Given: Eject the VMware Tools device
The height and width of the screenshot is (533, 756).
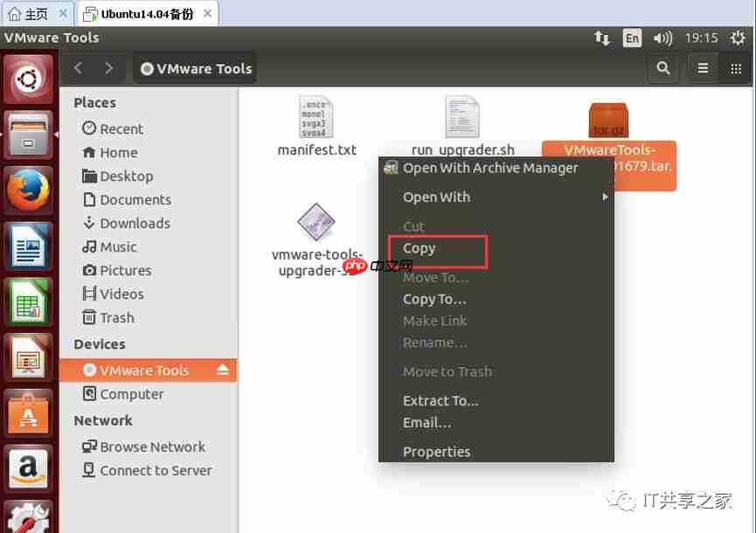Looking at the screenshot, I should tap(222, 370).
